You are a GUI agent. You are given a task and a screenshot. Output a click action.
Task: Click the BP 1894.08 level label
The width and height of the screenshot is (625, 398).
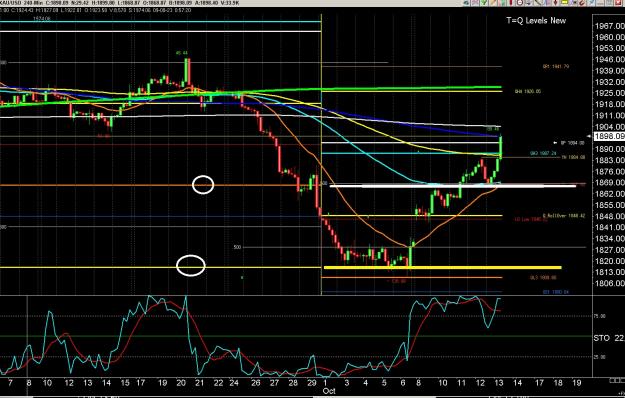(572, 143)
